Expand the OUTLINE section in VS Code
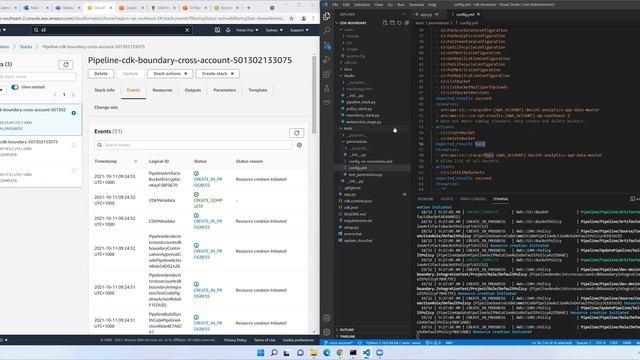 (x=347, y=329)
